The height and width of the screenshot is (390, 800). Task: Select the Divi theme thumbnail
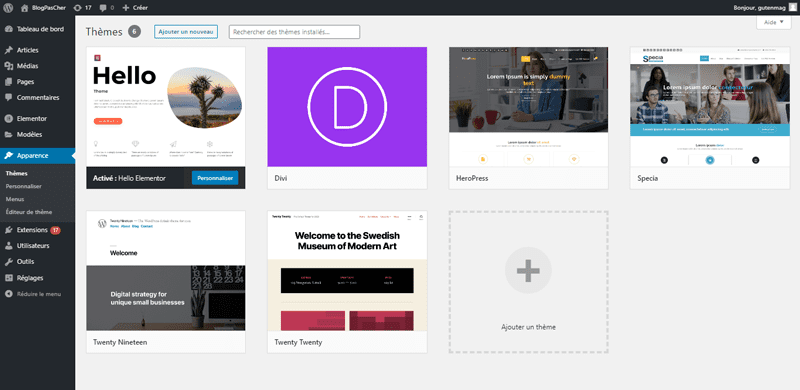point(347,107)
